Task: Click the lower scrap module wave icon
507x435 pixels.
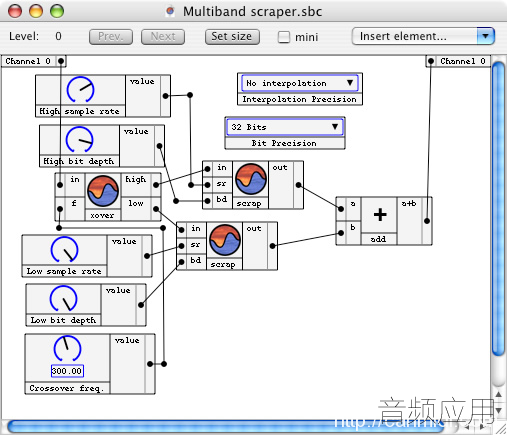Action: (x=225, y=240)
